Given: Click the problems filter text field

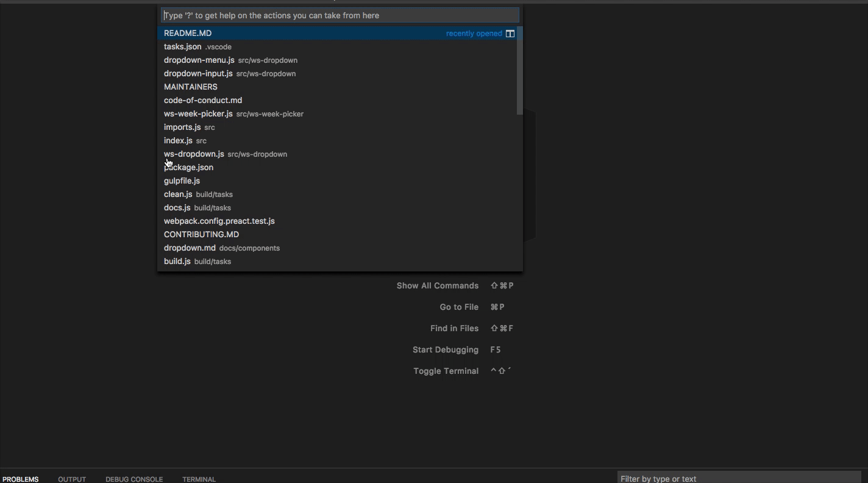Looking at the screenshot, I should [x=739, y=479].
